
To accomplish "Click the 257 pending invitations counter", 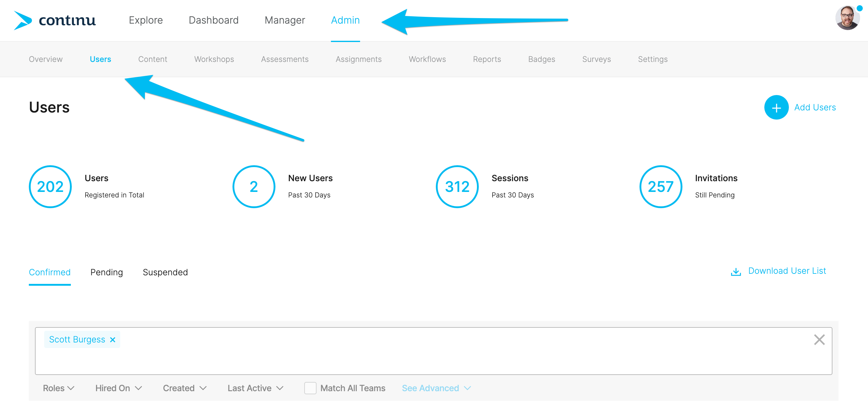I will [x=660, y=187].
